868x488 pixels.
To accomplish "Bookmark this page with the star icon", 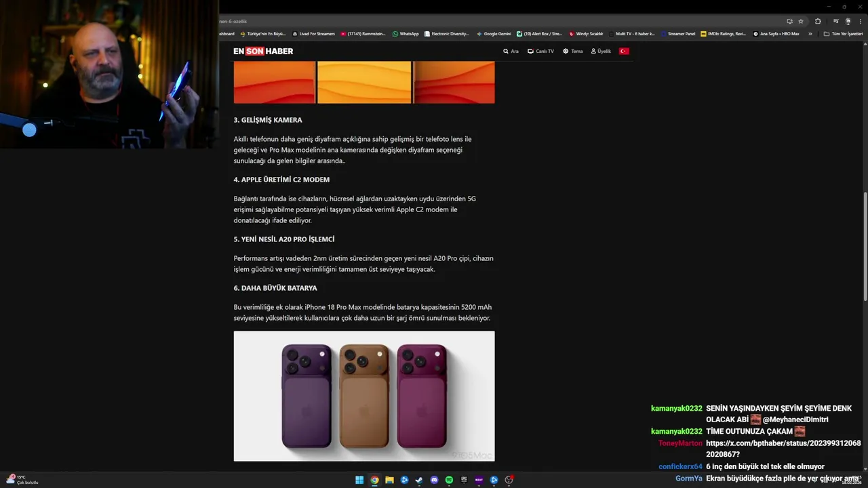I will point(801,21).
